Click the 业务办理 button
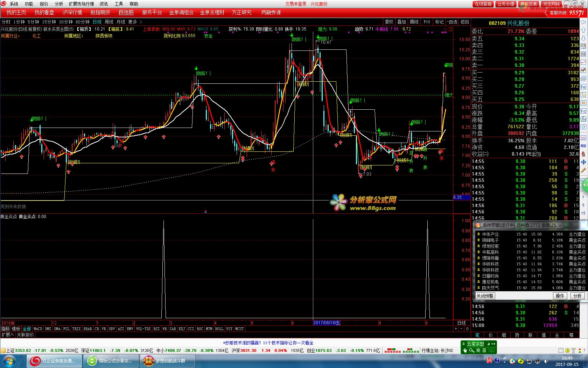 pyautogui.click(x=506, y=4)
